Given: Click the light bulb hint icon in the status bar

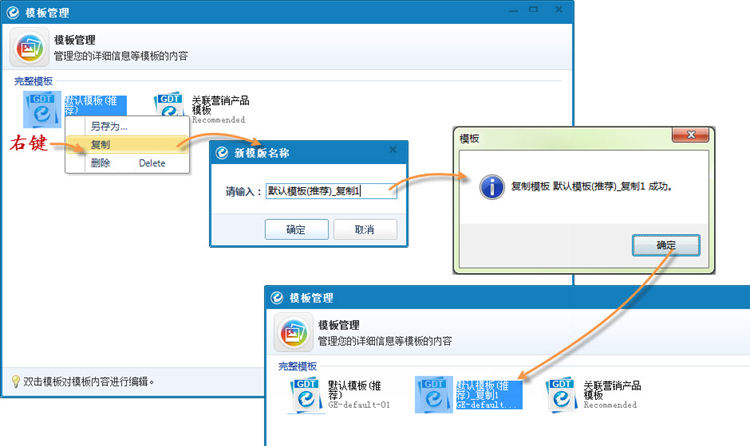Looking at the screenshot, I should pyautogui.click(x=15, y=381).
